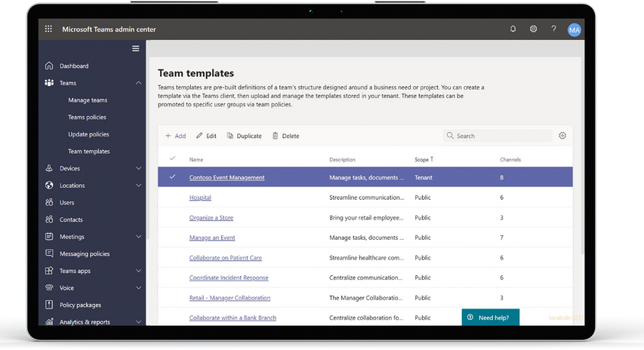This screenshot has width=644, height=350.
Task: Open Collaborate on Patient Care link
Action: click(226, 258)
